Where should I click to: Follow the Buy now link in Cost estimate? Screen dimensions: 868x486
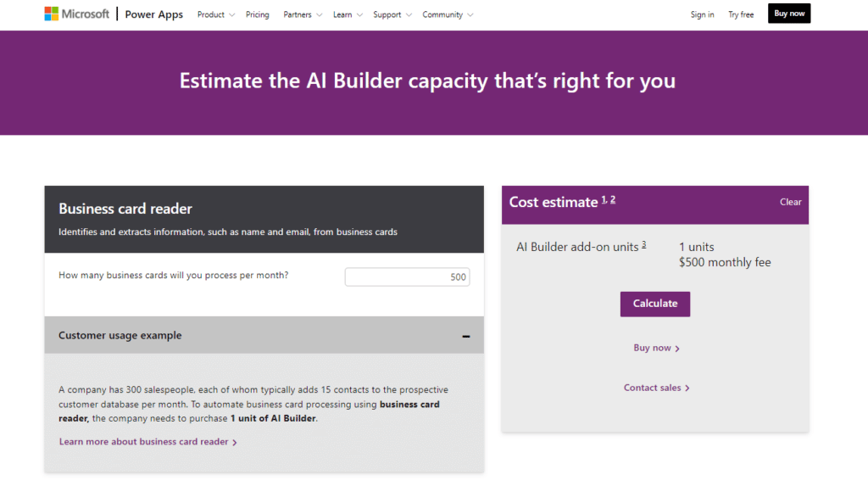tap(657, 348)
